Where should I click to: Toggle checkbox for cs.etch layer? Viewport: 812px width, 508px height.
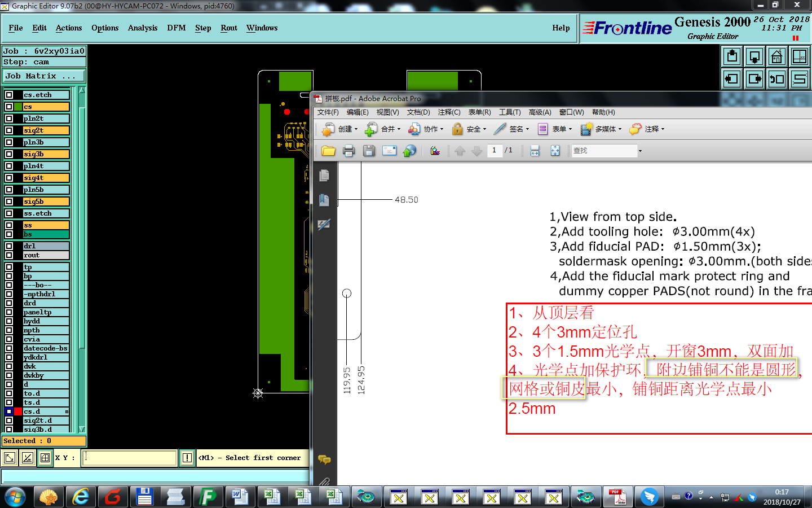tap(9, 95)
